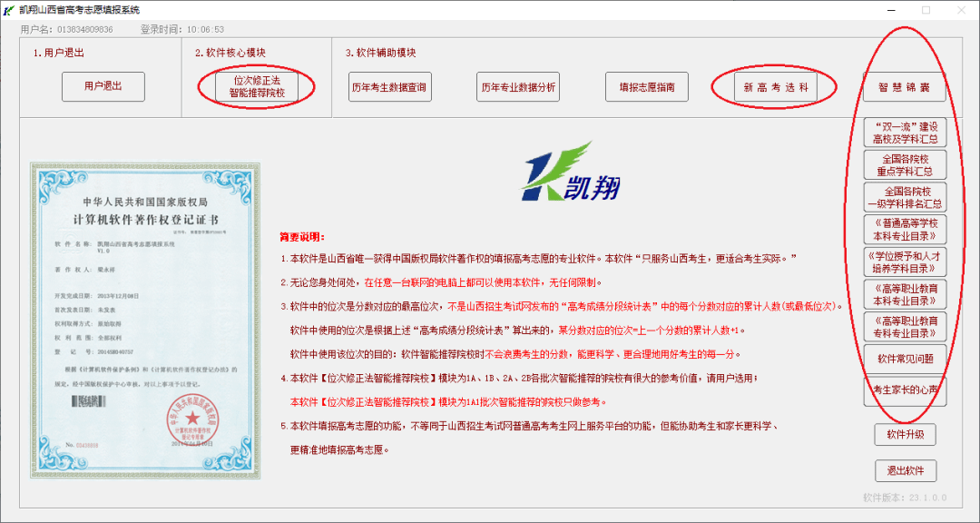This screenshot has height=523, width=980.
Task: Open 《学位授予和人才培养学科目录》
Action: [905, 262]
